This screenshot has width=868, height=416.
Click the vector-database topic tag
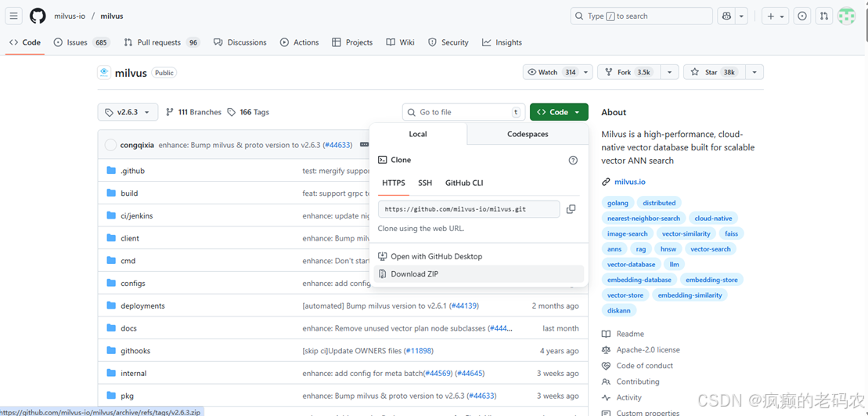pyautogui.click(x=631, y=264)
